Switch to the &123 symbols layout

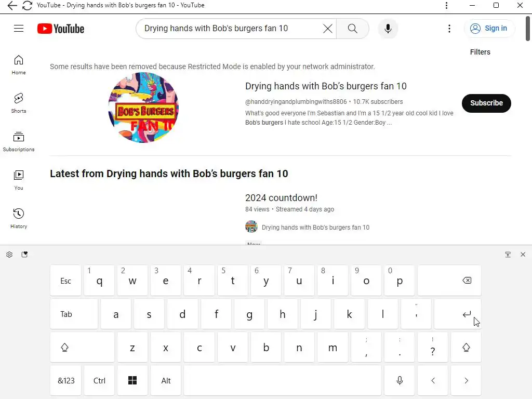click(x=66, y=381)
